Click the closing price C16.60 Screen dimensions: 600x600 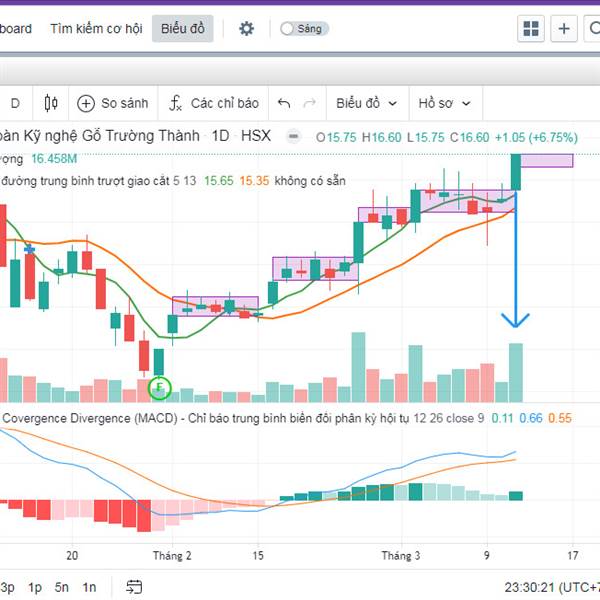(470, 137)
